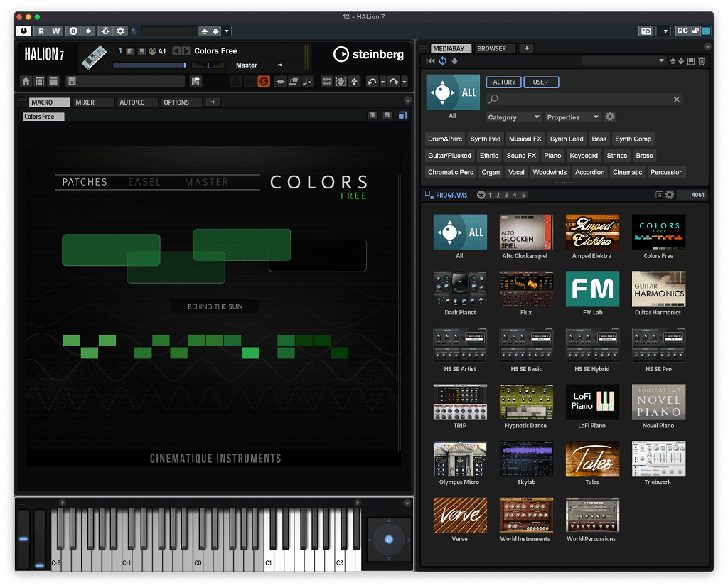Click the next program right arrow

click(186, 51)
